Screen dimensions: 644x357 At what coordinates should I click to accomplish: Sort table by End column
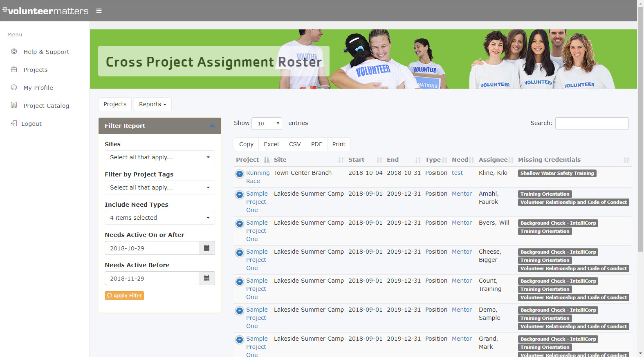point(404,160)
